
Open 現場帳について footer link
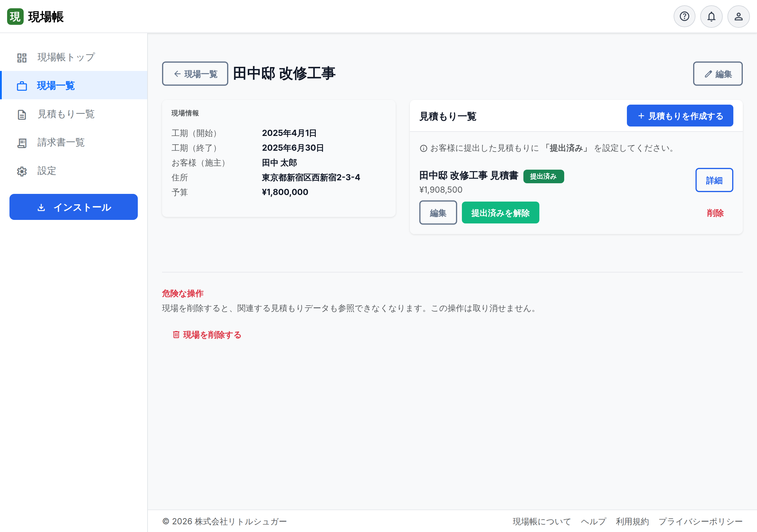tap(541, 521)
